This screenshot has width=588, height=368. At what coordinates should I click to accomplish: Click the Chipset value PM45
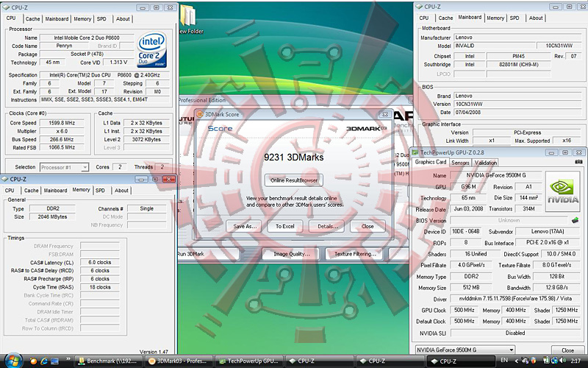(518, 56)
